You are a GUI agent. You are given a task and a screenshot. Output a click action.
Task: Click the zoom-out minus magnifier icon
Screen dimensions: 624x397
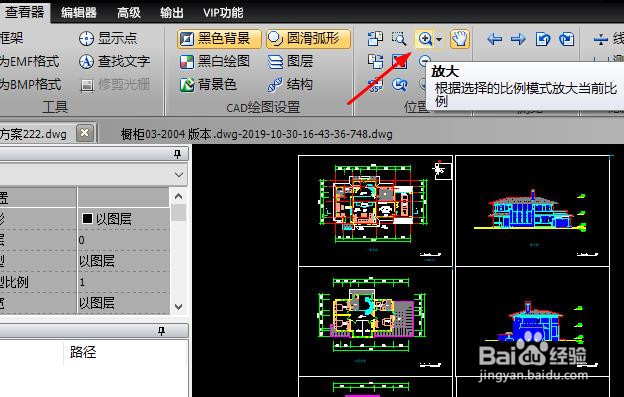tap(425, 60)
